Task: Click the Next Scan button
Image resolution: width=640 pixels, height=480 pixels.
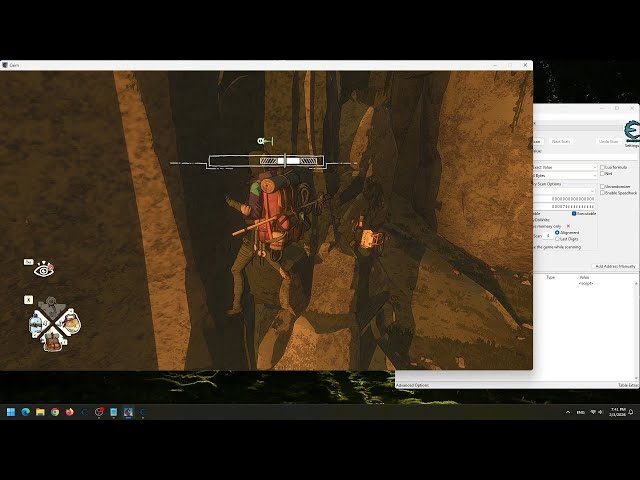Action: click(561, 142)
